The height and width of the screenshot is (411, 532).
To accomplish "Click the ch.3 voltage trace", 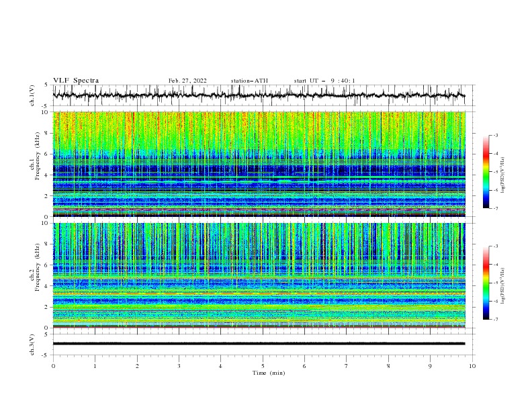I will pyautogui.click(x=259, y=344).
